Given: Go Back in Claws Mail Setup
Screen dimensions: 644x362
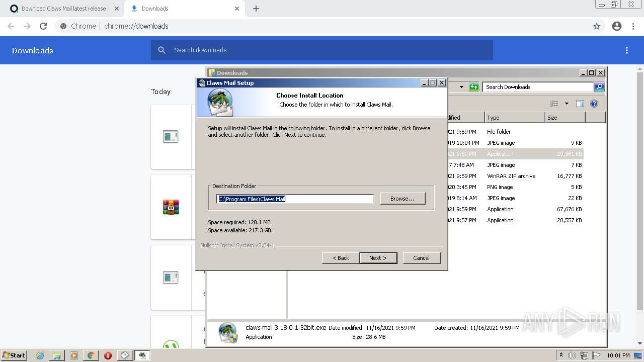Looking at the screenshot, I should (x=341, y=258).
